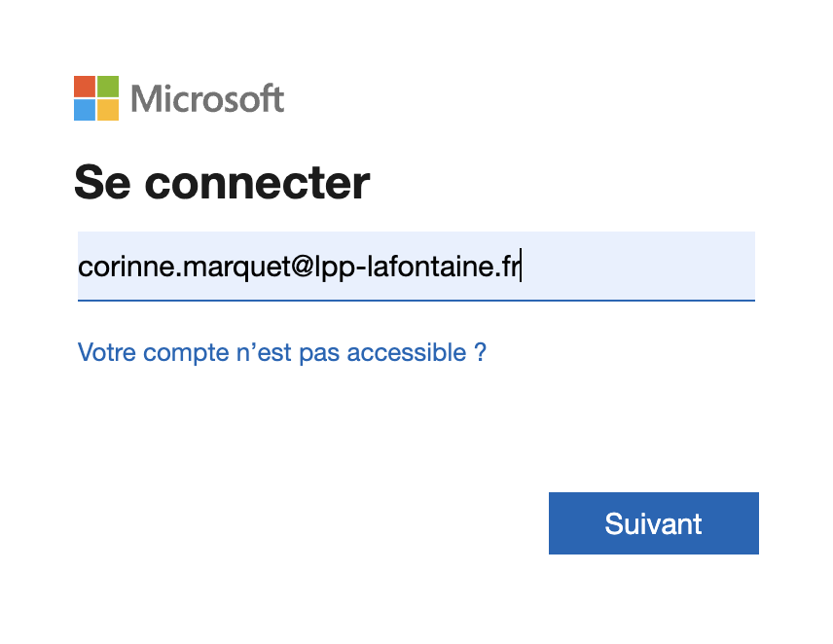Click the empty right part of the email field
This screenshot has height=644, width=833.
tap(637, 266)
